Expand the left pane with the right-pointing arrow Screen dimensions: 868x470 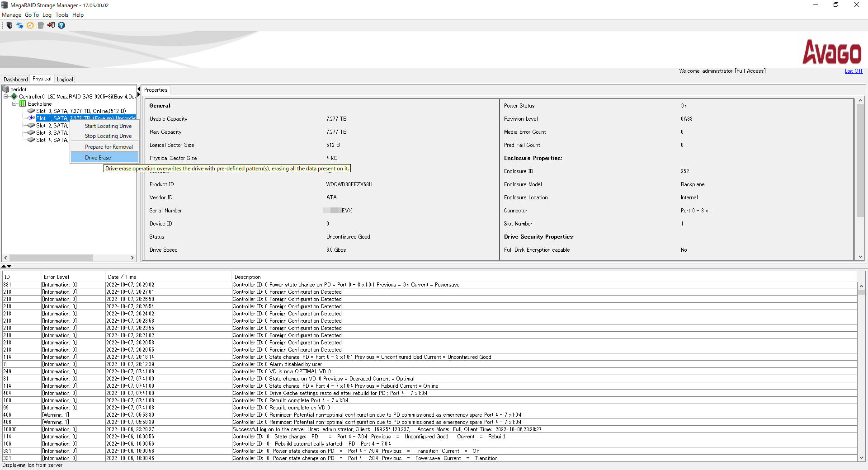139,94
